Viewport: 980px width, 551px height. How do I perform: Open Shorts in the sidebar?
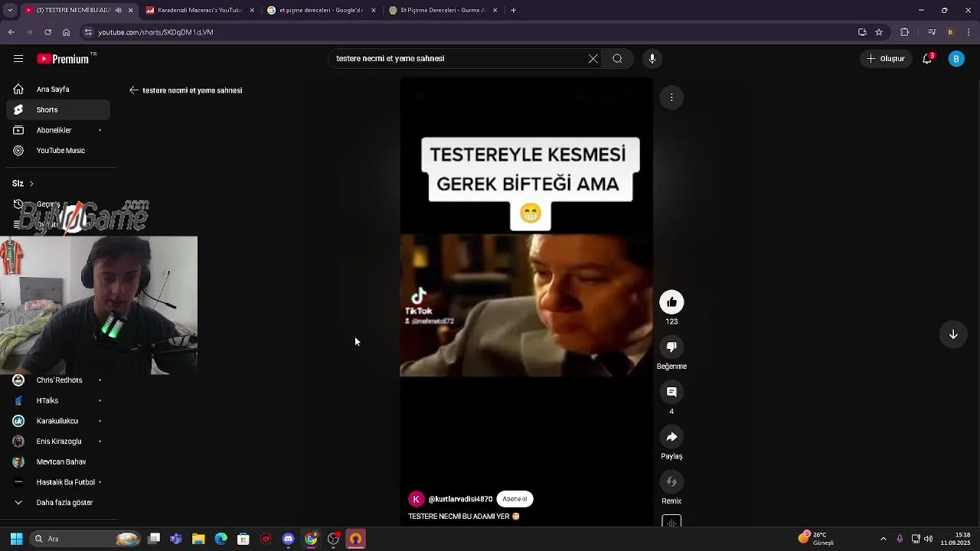58,109
